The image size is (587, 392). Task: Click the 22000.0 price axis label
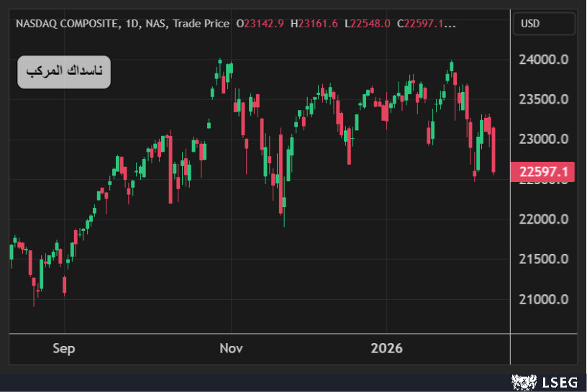544,219
